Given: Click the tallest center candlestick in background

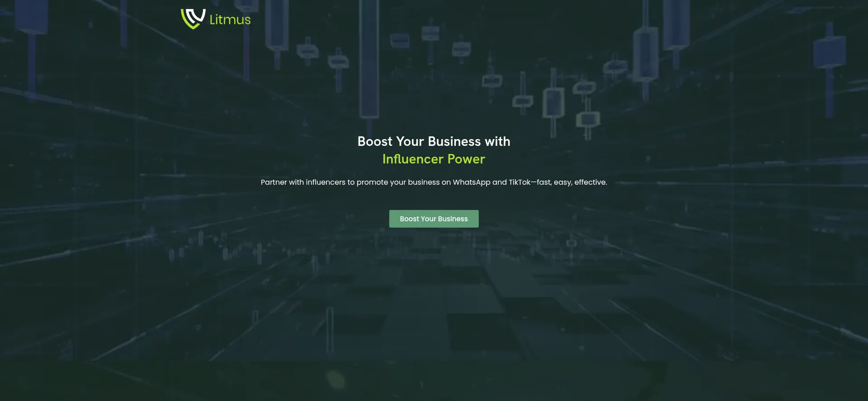Looking at the screenshot, I should [x=369, y=59].
